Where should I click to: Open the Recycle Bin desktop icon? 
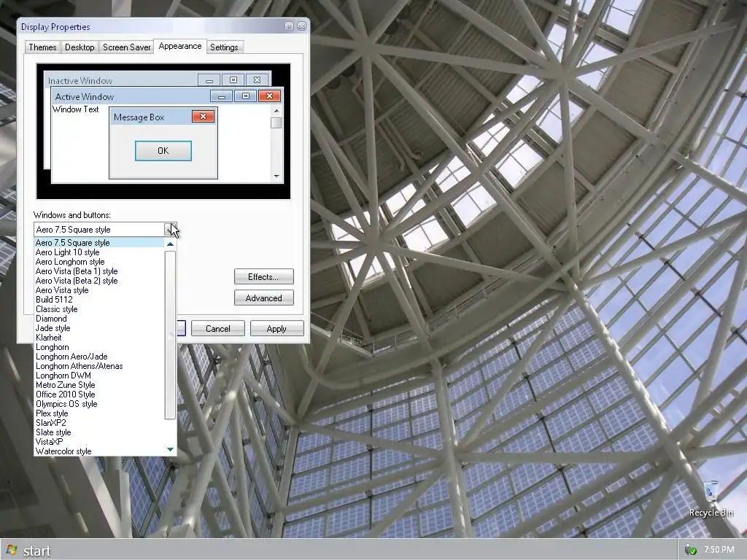[711, 498]
